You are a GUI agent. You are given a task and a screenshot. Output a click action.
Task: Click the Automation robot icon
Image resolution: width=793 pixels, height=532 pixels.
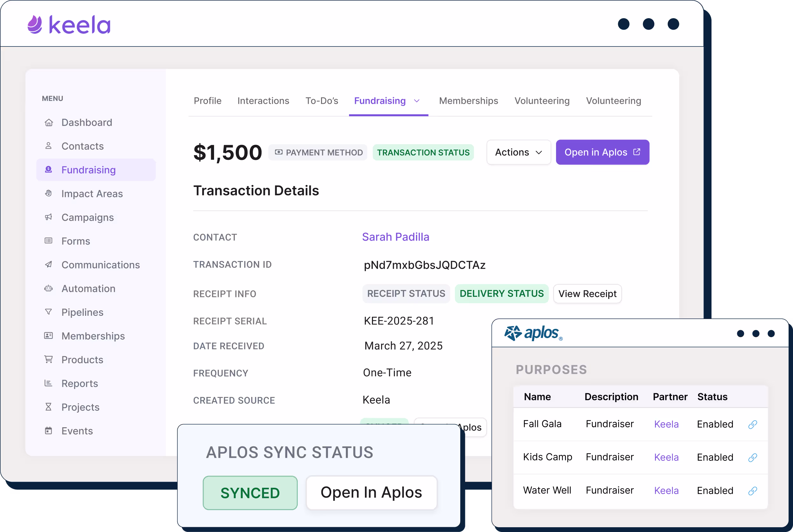click(48, 288)
